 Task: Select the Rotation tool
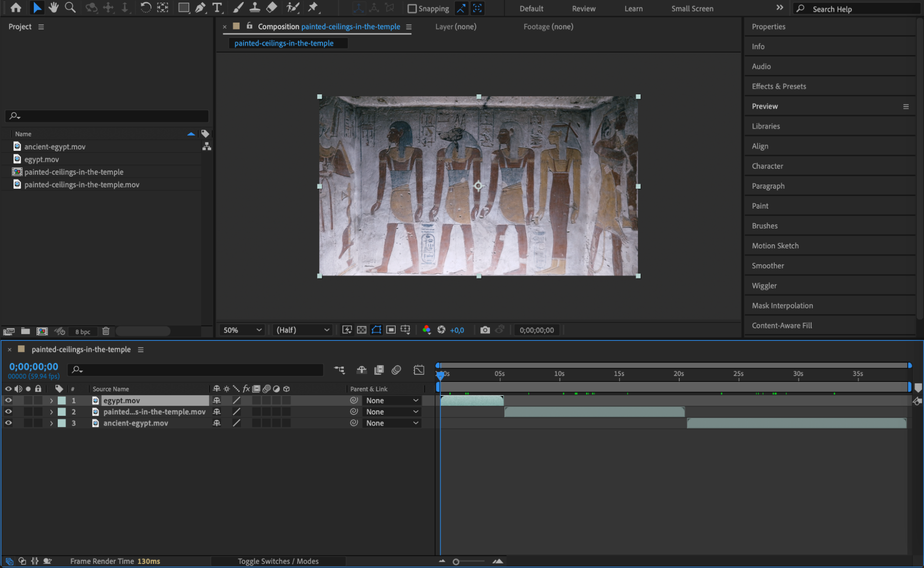[146, 7]
